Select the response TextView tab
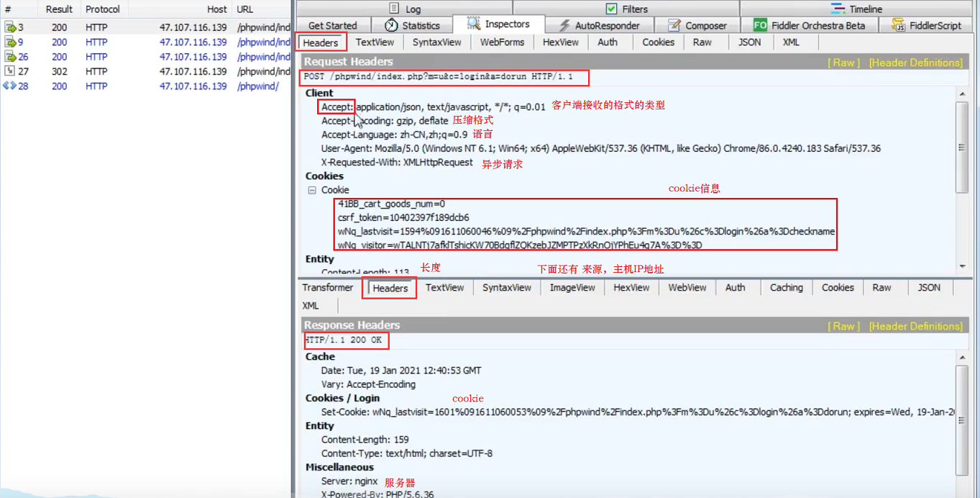Viewport: 980px width, 498px height. coord(444,288)
